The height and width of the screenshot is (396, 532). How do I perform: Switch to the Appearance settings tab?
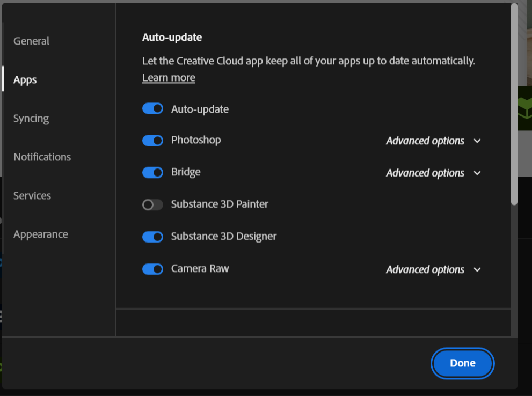pyautogui.click(x=40, y=234)
